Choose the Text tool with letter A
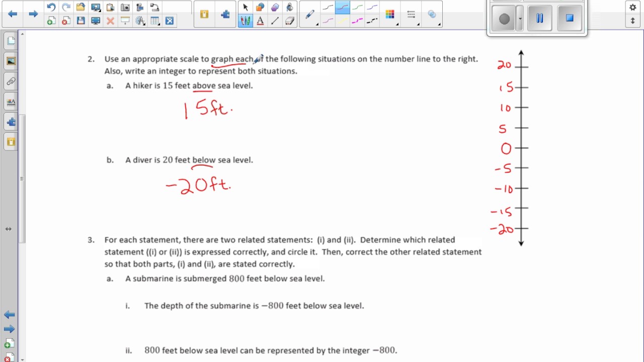The image size is (644, 362). point(260,21)
